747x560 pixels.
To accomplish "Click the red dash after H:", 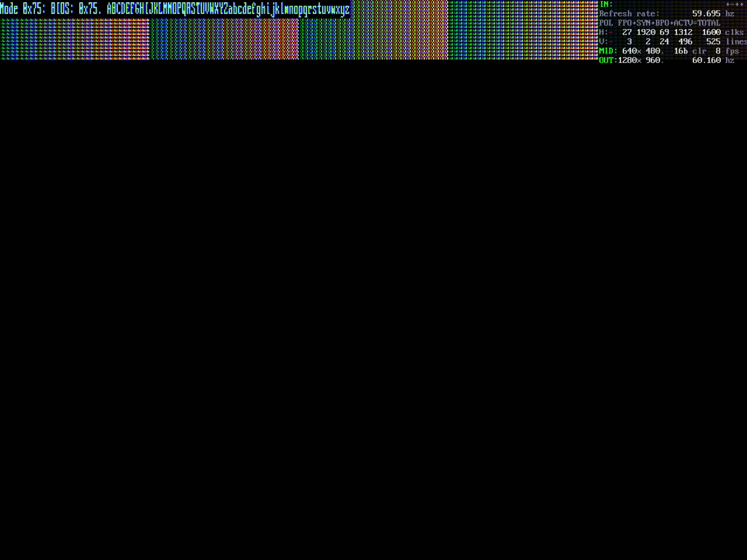I will (611, 33).
